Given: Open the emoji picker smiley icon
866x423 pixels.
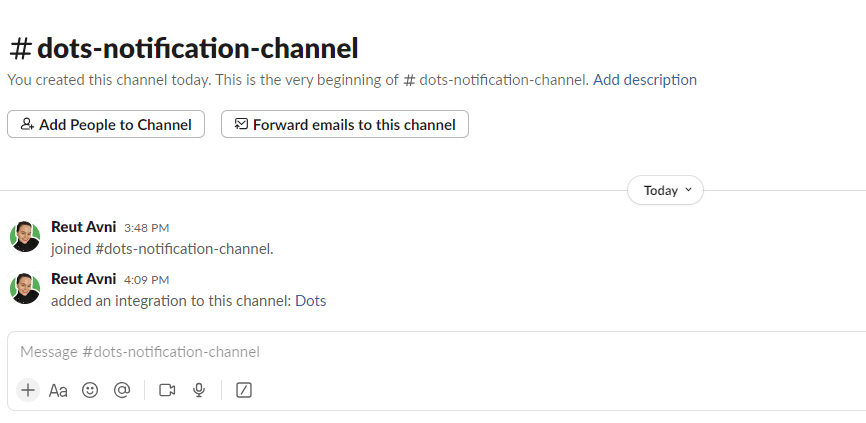Looking at the screenshot, I should click(90, 390).
